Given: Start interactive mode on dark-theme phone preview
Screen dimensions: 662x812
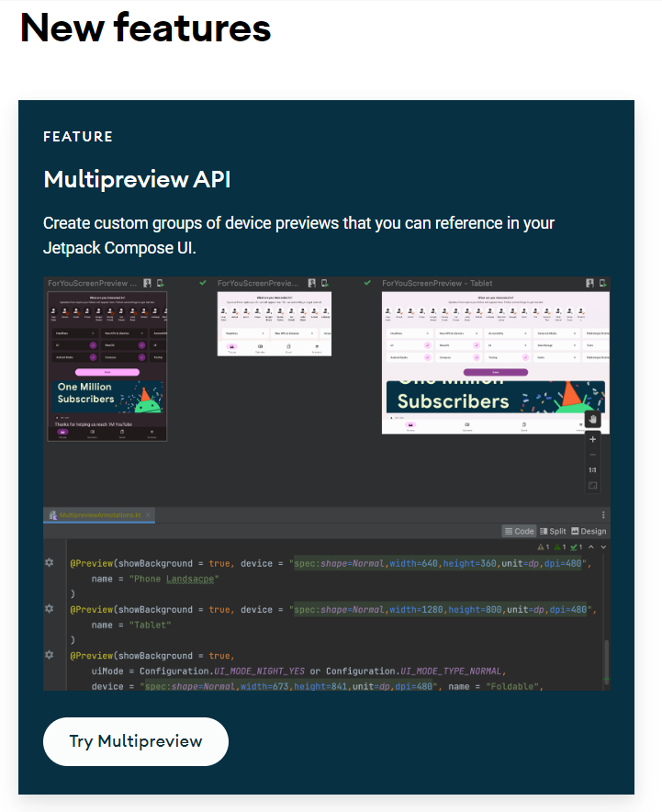Looking at the screenshot, I should coord(148,283).
